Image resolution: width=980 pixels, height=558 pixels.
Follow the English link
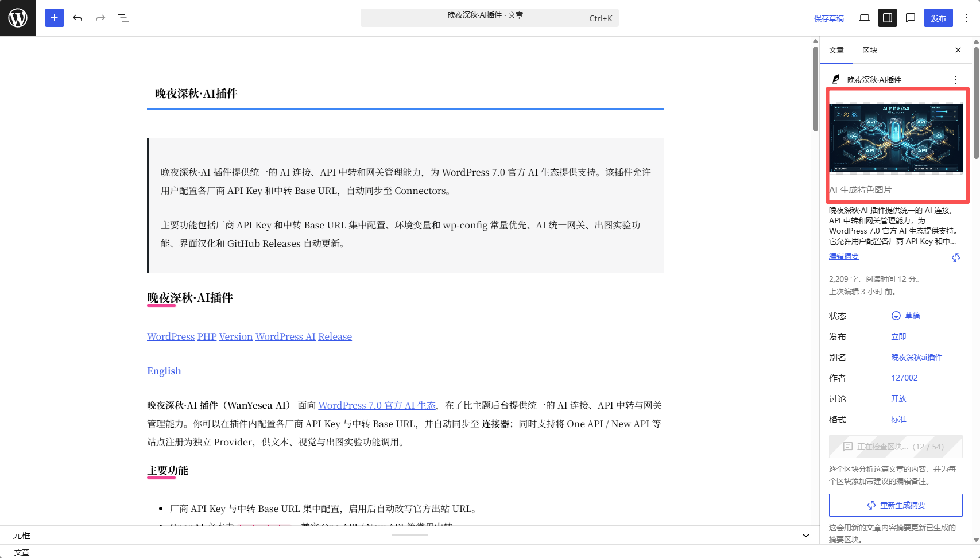164,371
